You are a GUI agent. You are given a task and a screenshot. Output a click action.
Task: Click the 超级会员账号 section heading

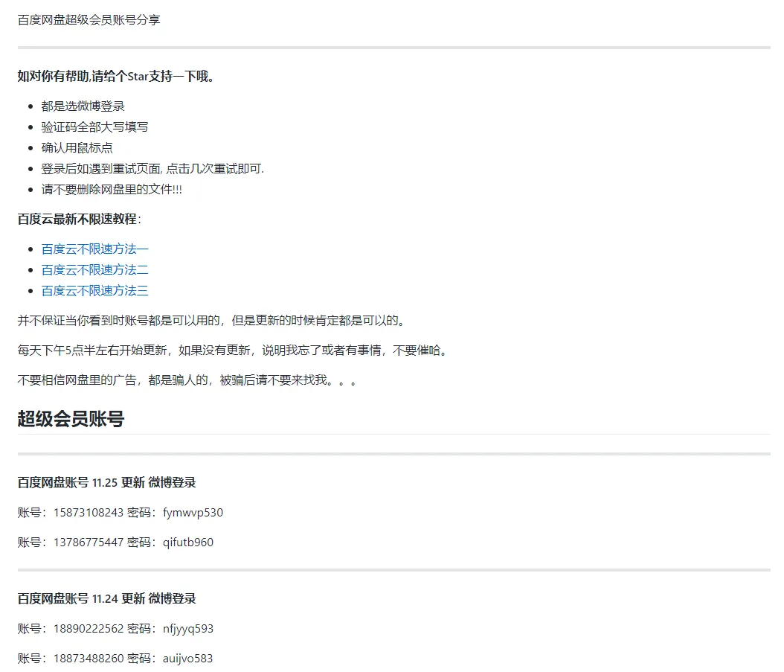pyautogui.click(x=71, y=419)
